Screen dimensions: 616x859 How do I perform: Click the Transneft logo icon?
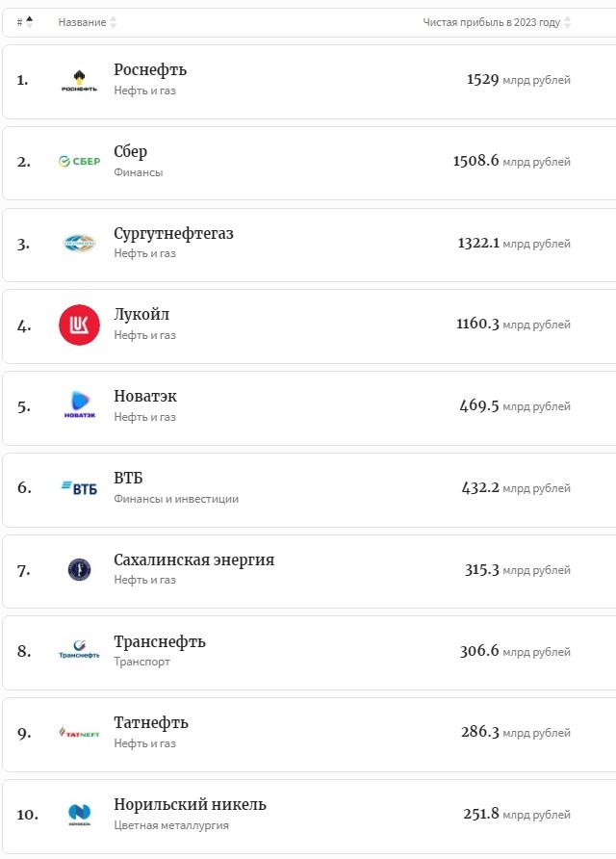coord(79,651)
